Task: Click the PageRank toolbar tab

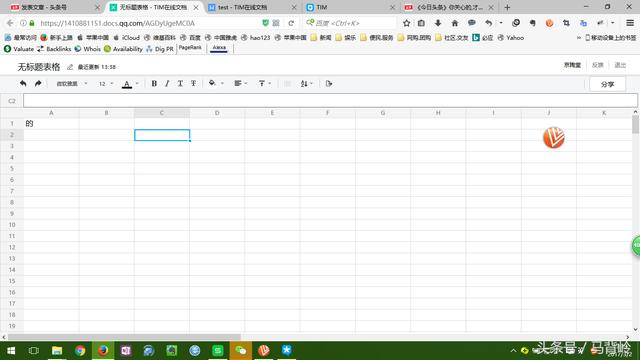Action: click(190, 48)
